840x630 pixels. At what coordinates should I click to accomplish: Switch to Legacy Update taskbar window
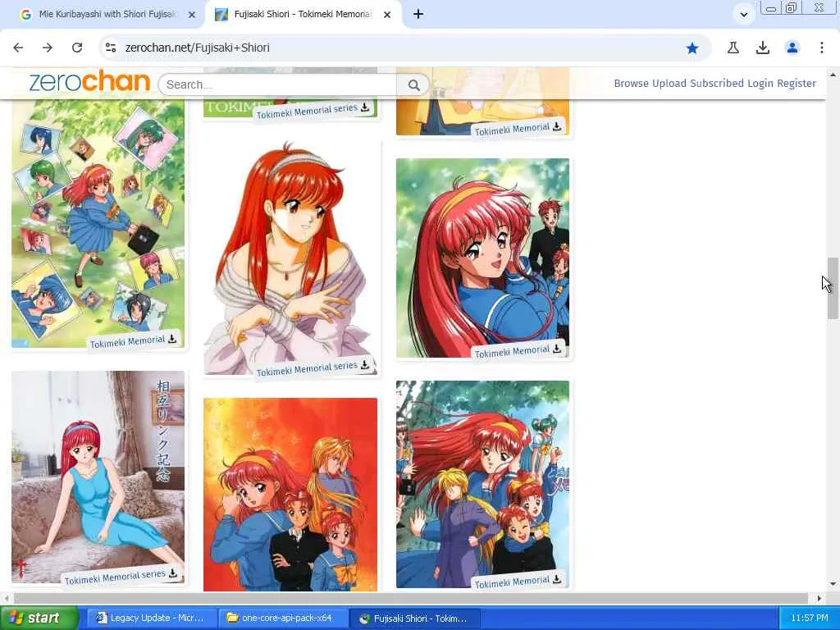(151, 619)
